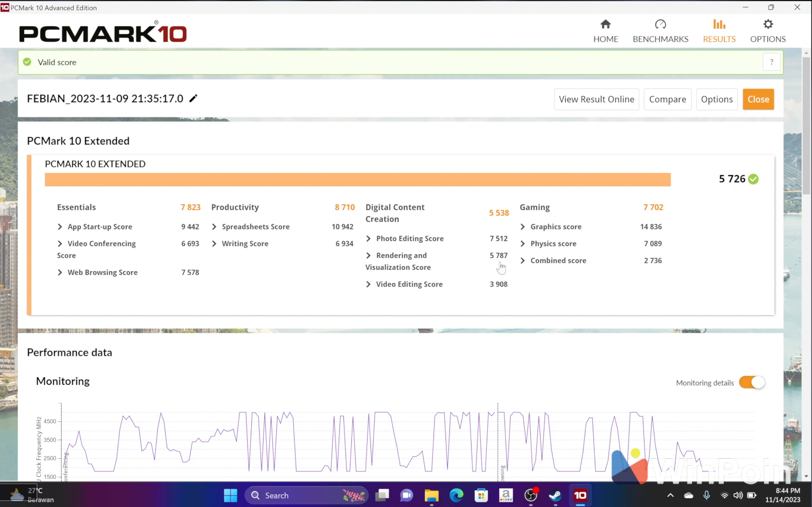The height and width of the screenshot is (507, 812).
Task: Click the Monitoring heading
Action: (x=63, y=381)
